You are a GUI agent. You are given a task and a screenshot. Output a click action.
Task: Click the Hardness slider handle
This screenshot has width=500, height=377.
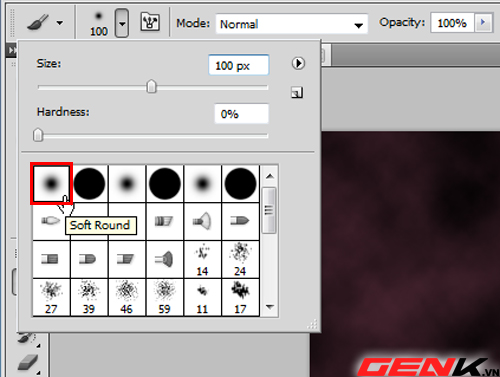tap(38, 135)
